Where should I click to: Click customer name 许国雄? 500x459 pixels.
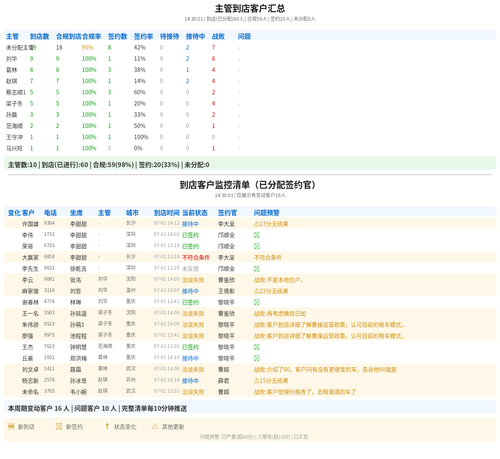(x=30, y=224)
